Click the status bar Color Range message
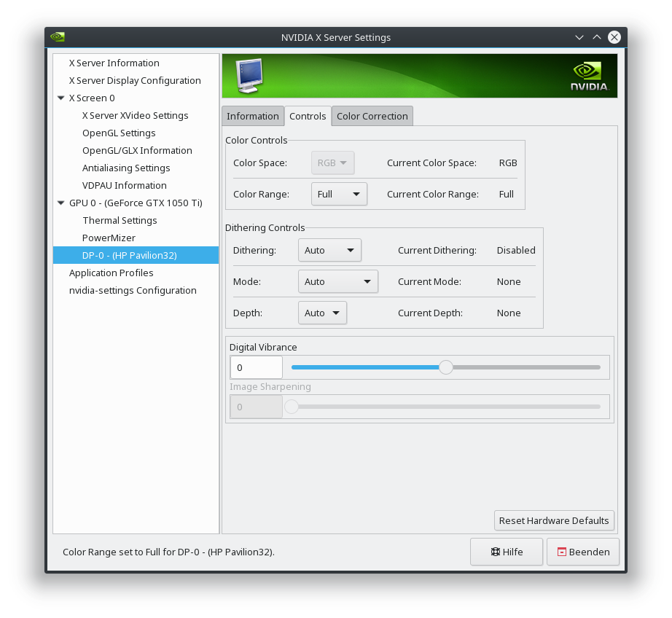 (168, 552)
